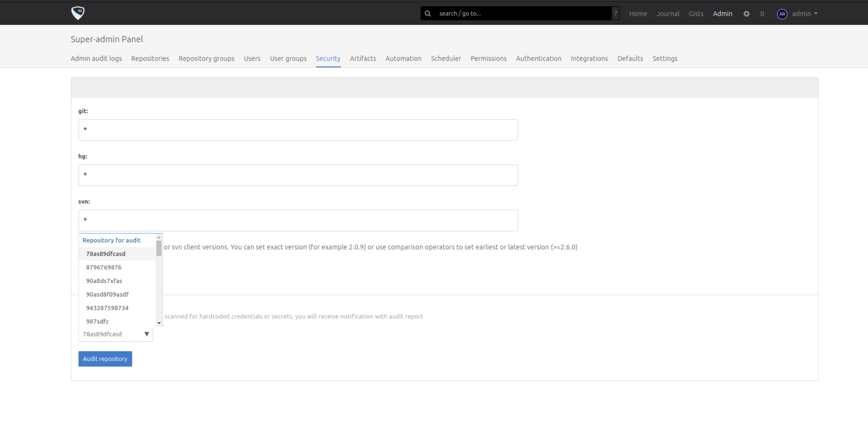Open the Authentication tab

point(539,59)
